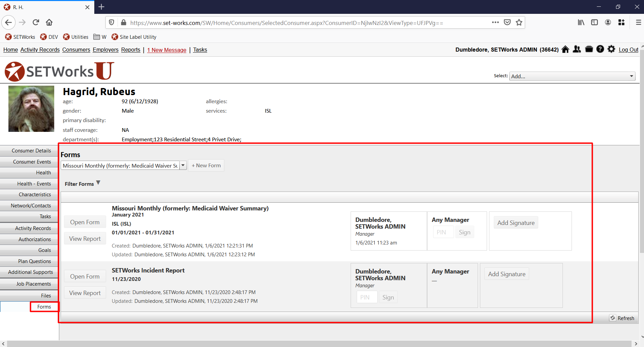
Task: Open the Utilities bookmark
Action: 76,37
